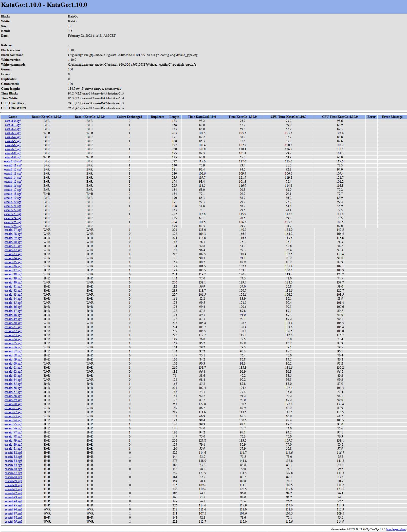The height and width of the screenshot is (532, 407).
Task: Open the essaid-56.sgf game link
Action: pyautogui.click(x=13, y=347)
